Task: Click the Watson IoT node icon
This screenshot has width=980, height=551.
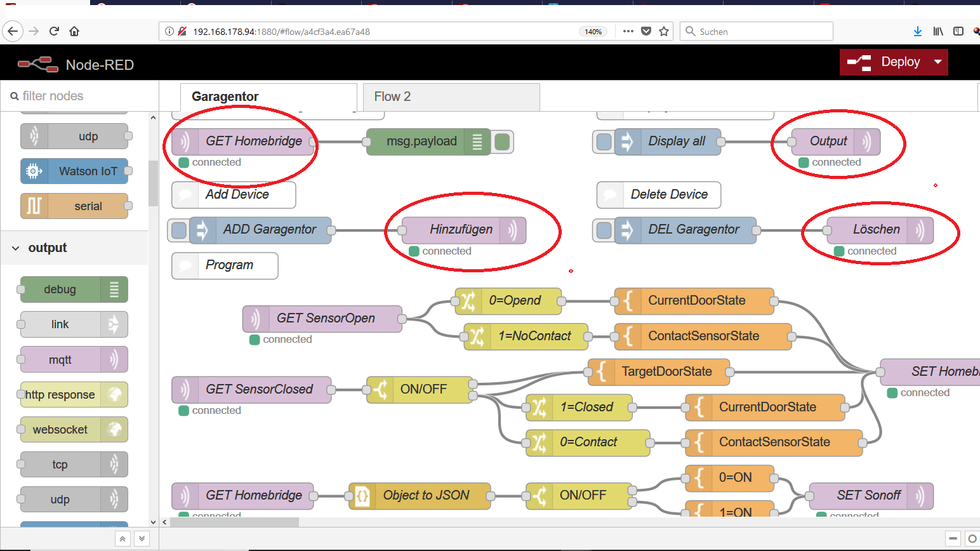Action: point(34,171)
